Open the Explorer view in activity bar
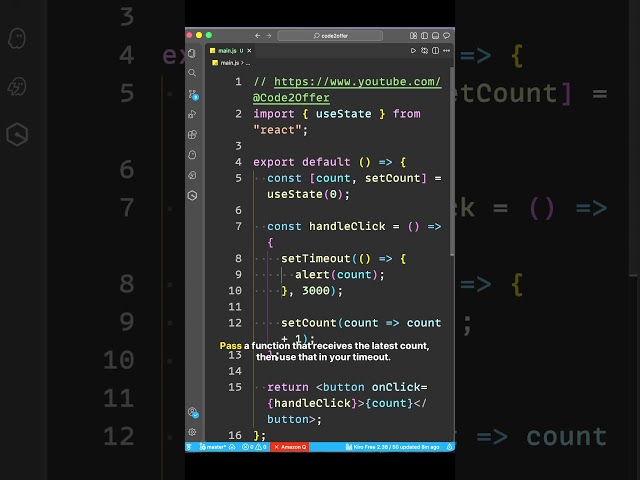Screen dimensions: 640x480 [192, 53]
